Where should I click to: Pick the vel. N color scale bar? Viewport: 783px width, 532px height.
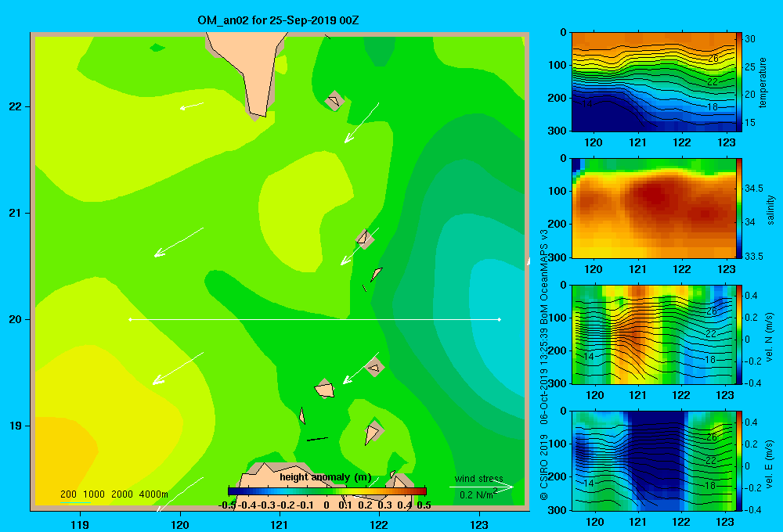click(739, 335)
